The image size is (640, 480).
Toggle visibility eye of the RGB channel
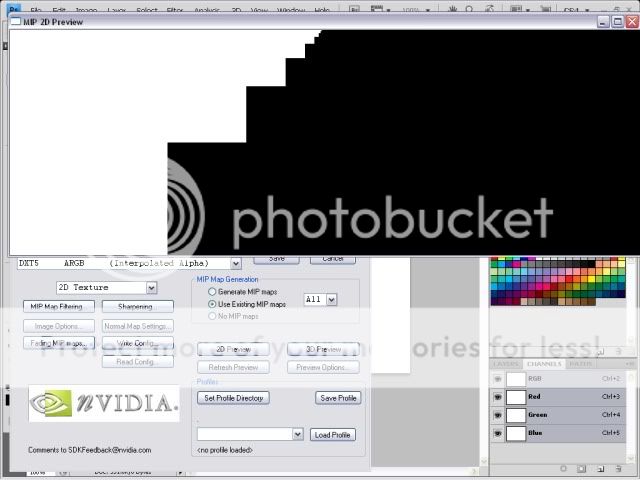click(x=498, y=379)
